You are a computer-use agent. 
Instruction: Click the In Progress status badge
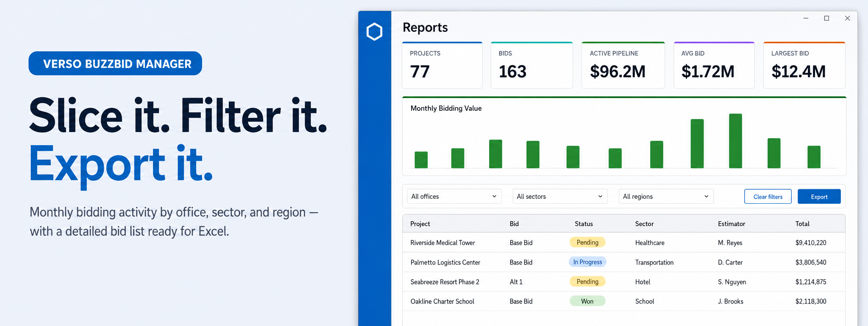[587, 262]
